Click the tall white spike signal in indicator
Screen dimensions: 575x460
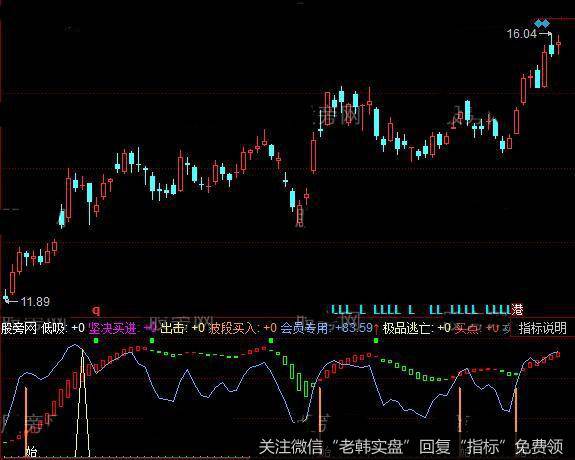83,403
